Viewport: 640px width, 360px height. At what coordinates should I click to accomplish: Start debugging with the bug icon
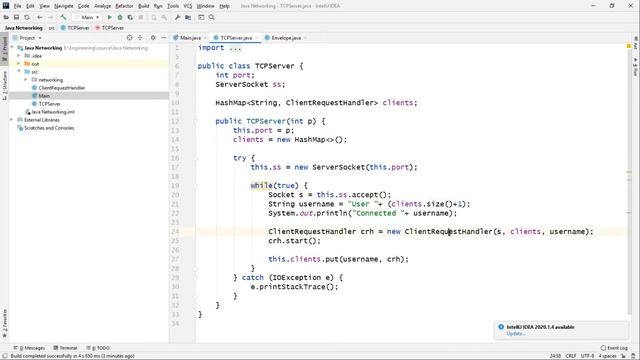pyautogui.click(x=120, y=18)
